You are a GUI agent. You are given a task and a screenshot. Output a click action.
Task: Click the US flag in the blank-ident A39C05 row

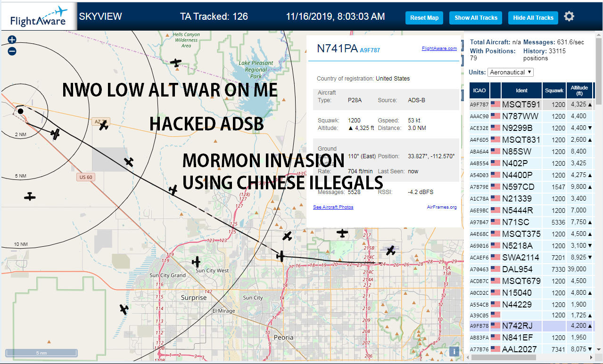pyautogui.click(x=495, y=314)
